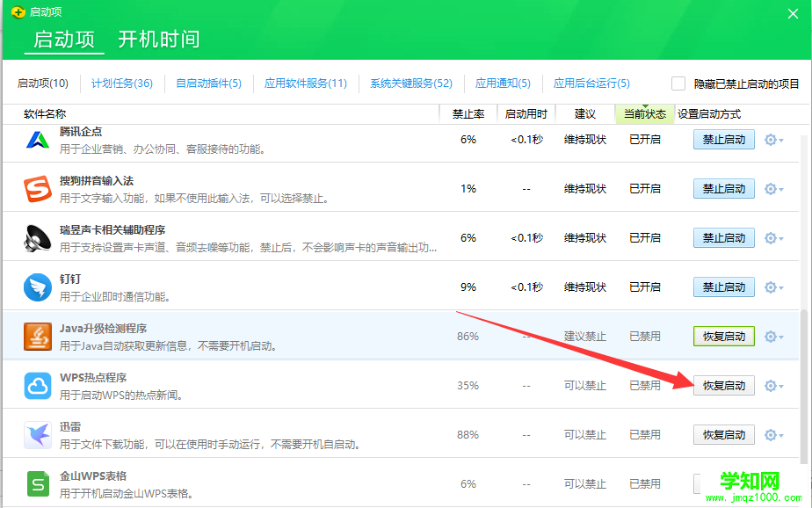
Task: Click the 35% 禁止率 value for WPS热点
Action: point(468,386)
